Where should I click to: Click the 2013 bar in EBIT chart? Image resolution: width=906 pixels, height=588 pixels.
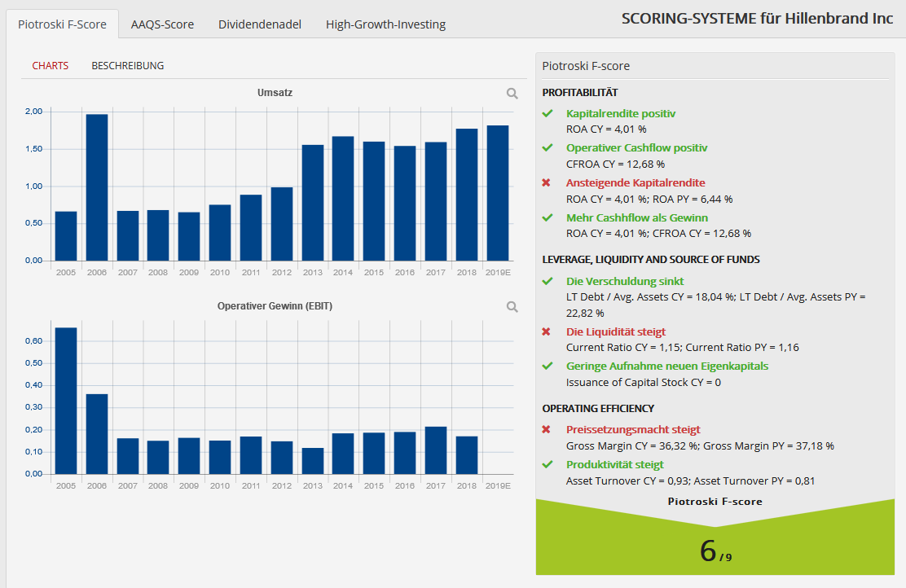313,461
